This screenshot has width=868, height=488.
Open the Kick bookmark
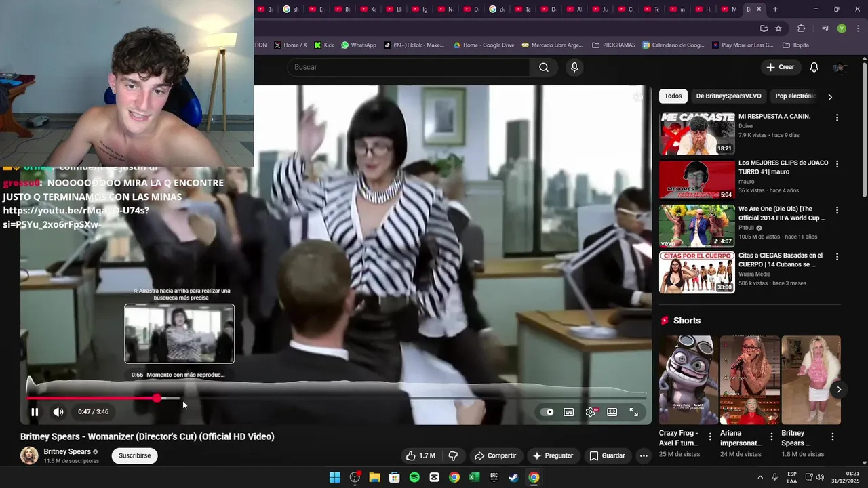tap(323, 45)
